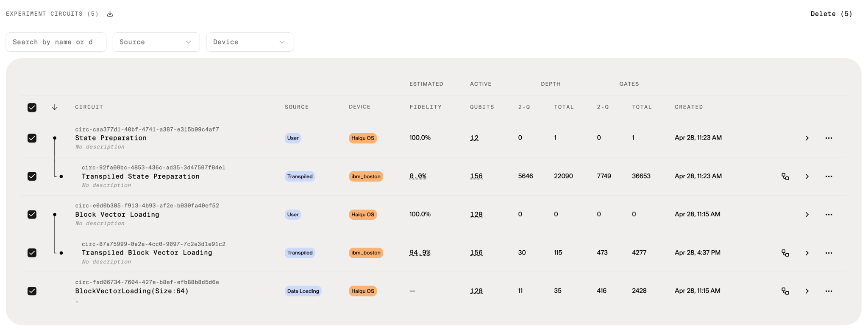Uncheck the Transpiled Block Vector Loading checkbox

pyautogui.click(x=32, y=252)
